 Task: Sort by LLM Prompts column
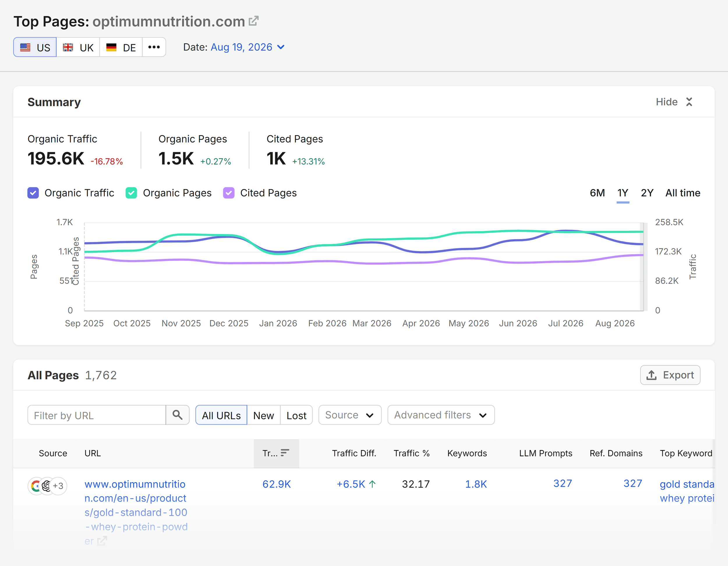(x=546, y=453)
